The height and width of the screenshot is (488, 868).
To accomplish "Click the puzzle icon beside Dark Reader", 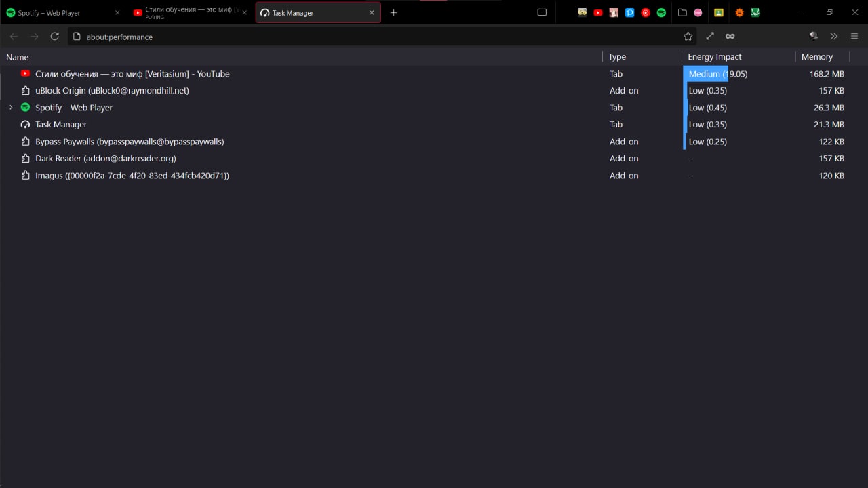I will click(25, 159).
